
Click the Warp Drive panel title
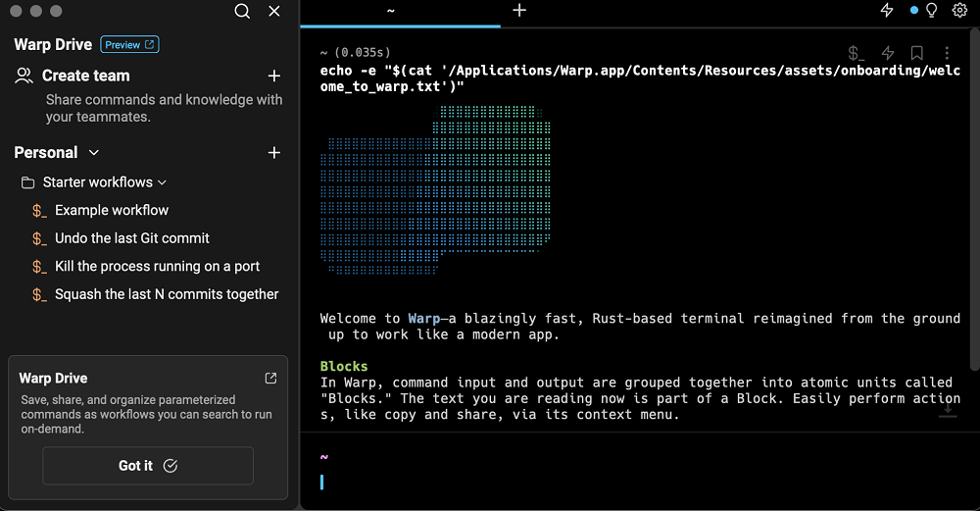click(53, 44)
